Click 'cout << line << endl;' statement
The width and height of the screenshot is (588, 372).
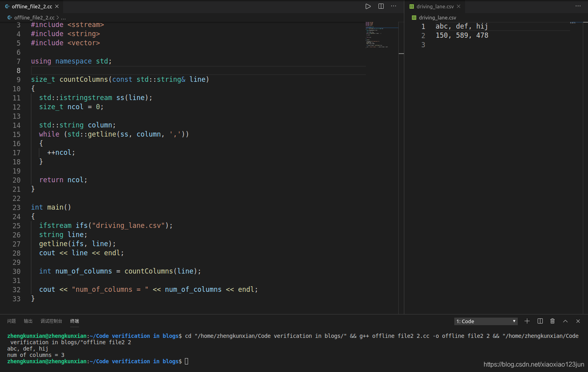click(x=81, y=253)
